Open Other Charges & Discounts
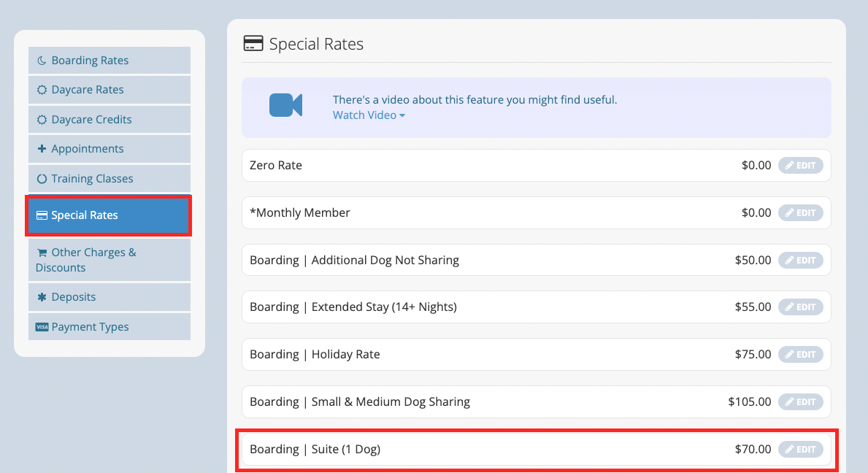 [109, 260]
